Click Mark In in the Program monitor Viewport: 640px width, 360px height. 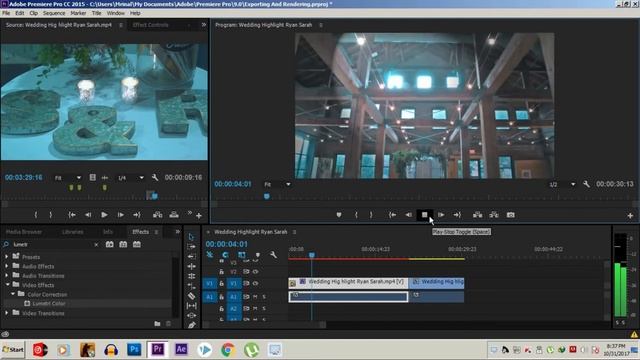356,215
